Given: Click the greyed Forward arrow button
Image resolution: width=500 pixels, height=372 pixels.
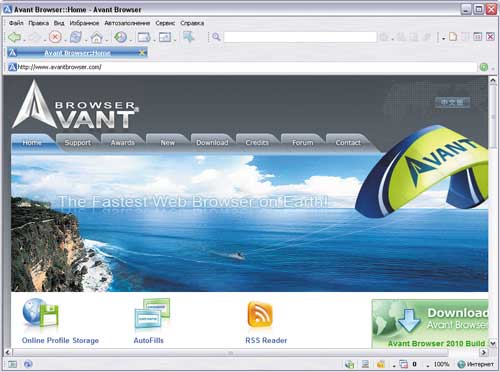Looking at the screenshot, I should [34, 37].
